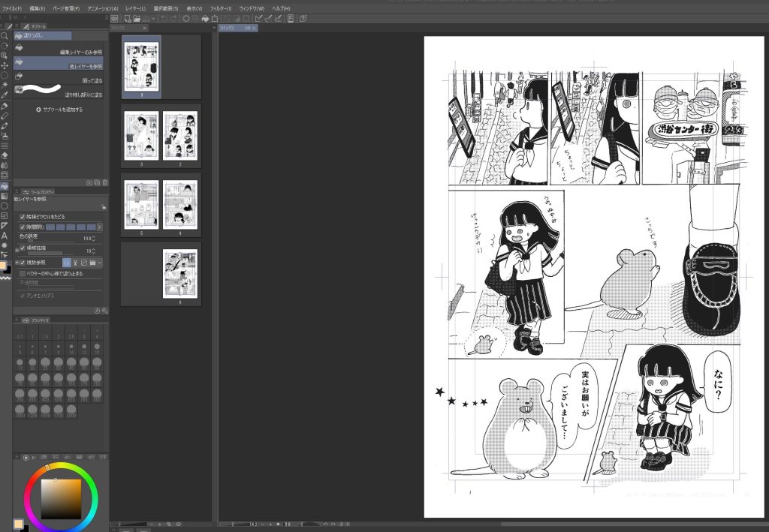Select the Eraser tool

click(5, 155)
